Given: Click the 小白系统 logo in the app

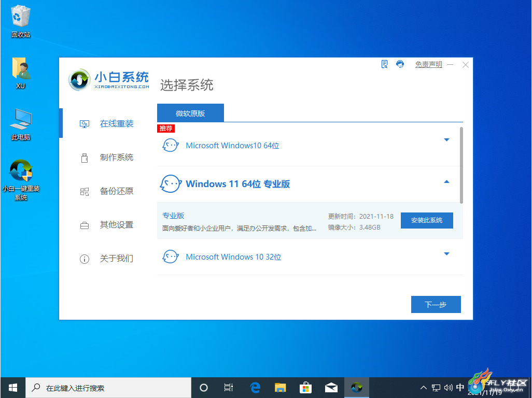Looking at the screenshot, I should coord(108,80).
